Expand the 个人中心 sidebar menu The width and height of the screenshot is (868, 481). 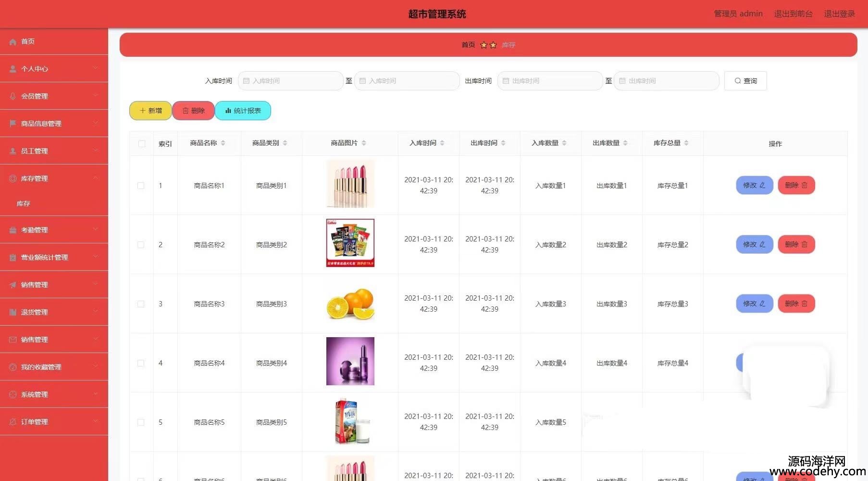tap(54, 69)
